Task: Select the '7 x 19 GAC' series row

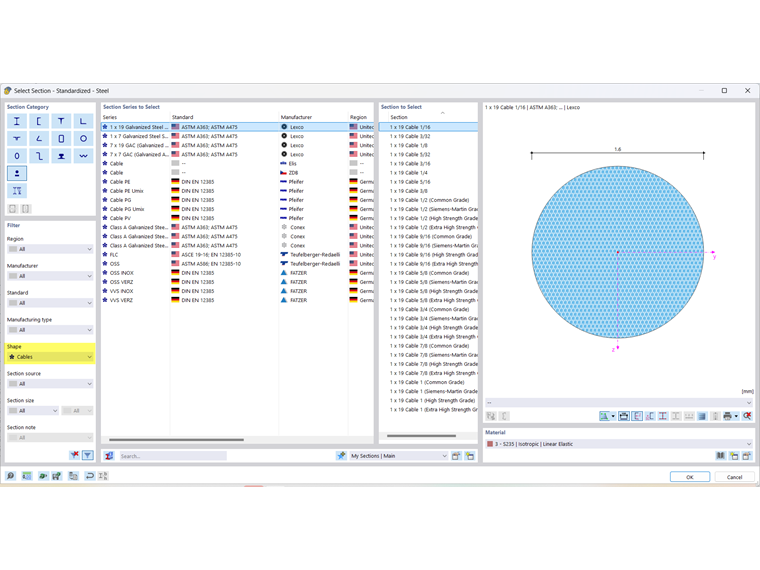Action: pyautogui.click(x=238, y=145)
